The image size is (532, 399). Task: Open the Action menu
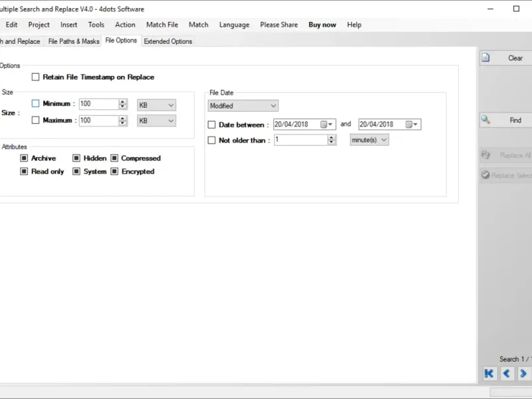point(125,25)
